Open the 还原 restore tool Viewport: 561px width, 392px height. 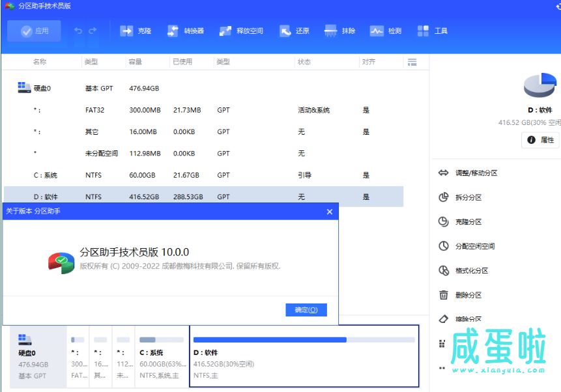pyautogui.click(x=294, y=31)
